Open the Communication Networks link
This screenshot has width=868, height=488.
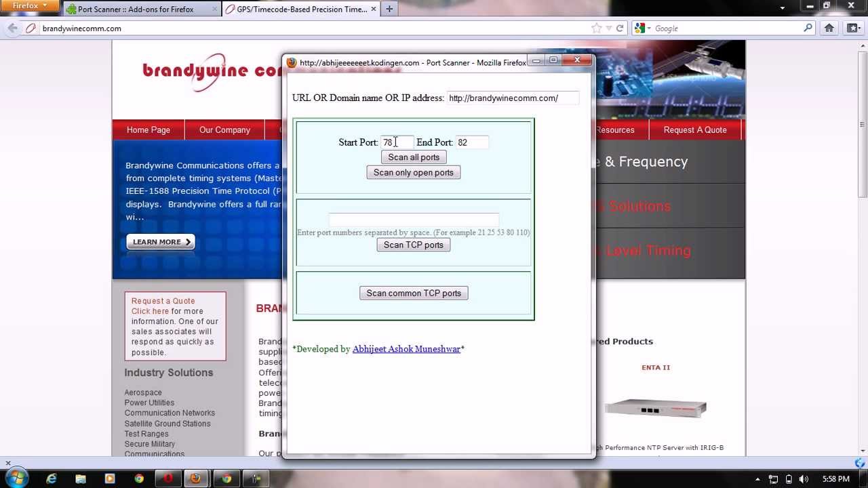tap(170, 413)
